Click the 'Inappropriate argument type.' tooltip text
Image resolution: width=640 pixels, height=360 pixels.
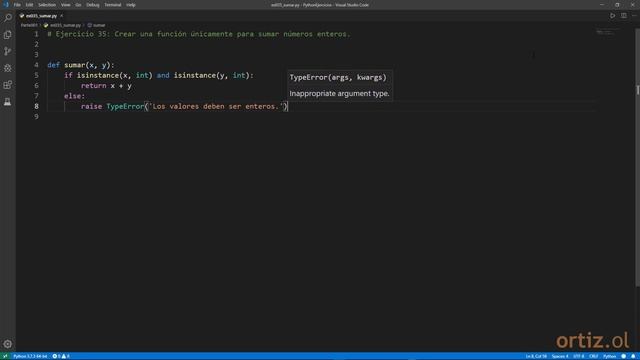[x=340, y=93]
